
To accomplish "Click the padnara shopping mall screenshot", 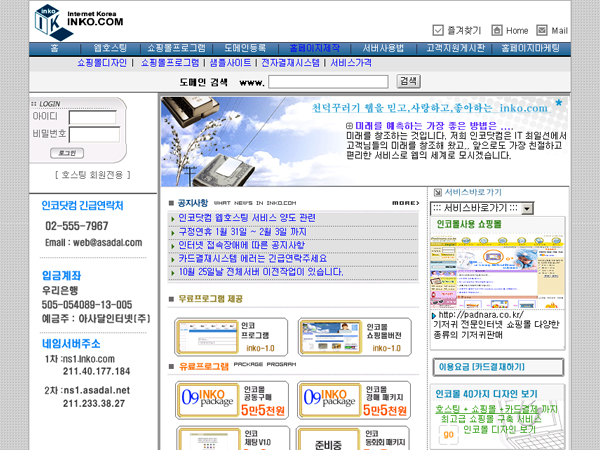I will [497, 272].
